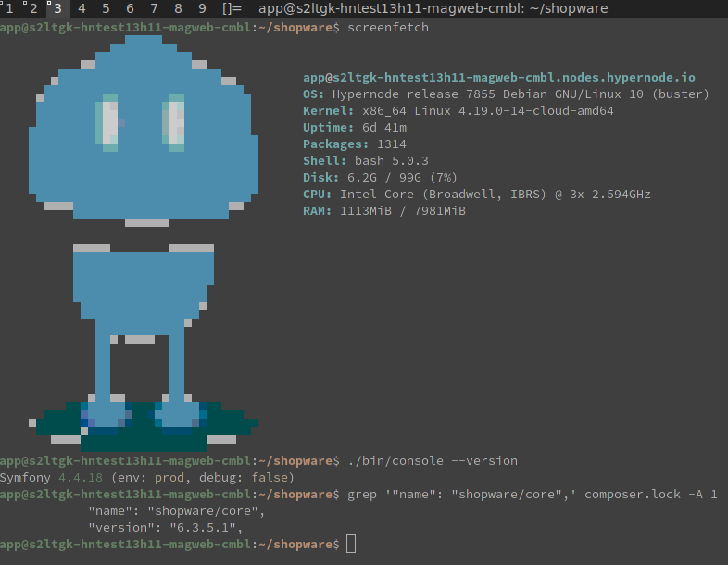Select the active workspace tag 3
This screenshot has height=565, width=728.
57,8
